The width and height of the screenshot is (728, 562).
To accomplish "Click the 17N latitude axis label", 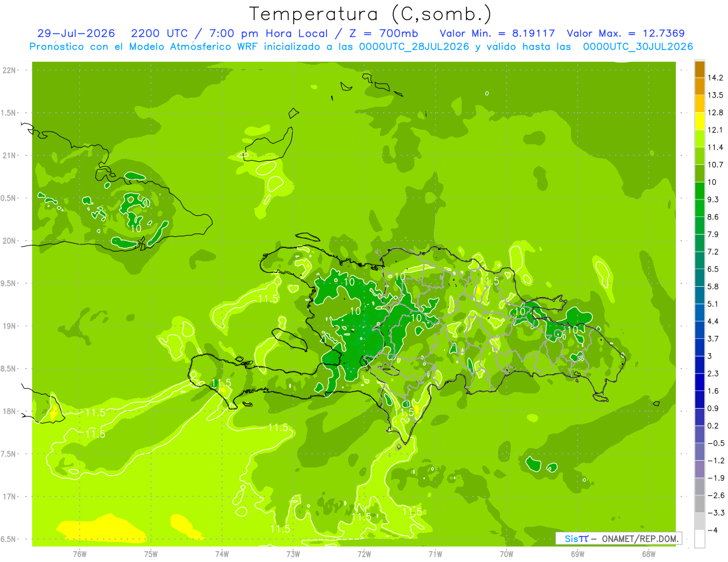I will point(10,497).
